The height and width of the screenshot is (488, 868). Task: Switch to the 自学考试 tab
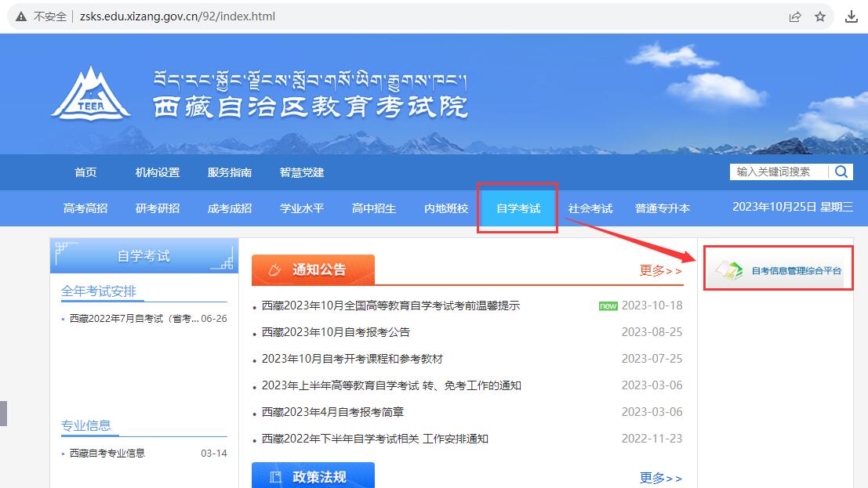pos(516,208)
